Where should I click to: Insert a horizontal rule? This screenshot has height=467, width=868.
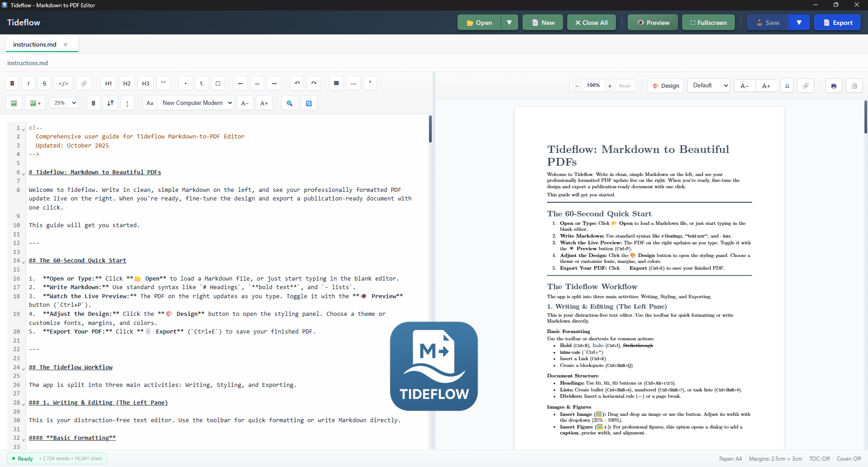tap(353, 83)
